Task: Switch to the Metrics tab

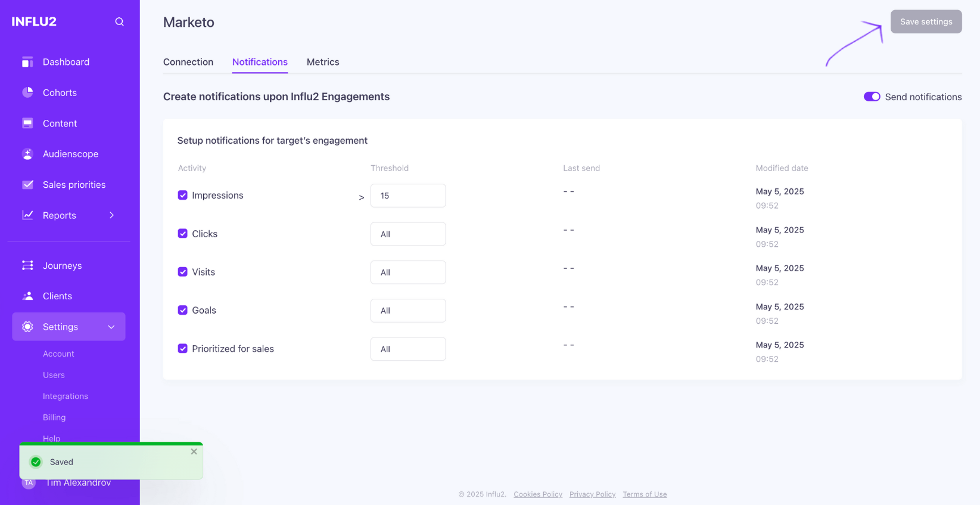Action: [323, 62]
